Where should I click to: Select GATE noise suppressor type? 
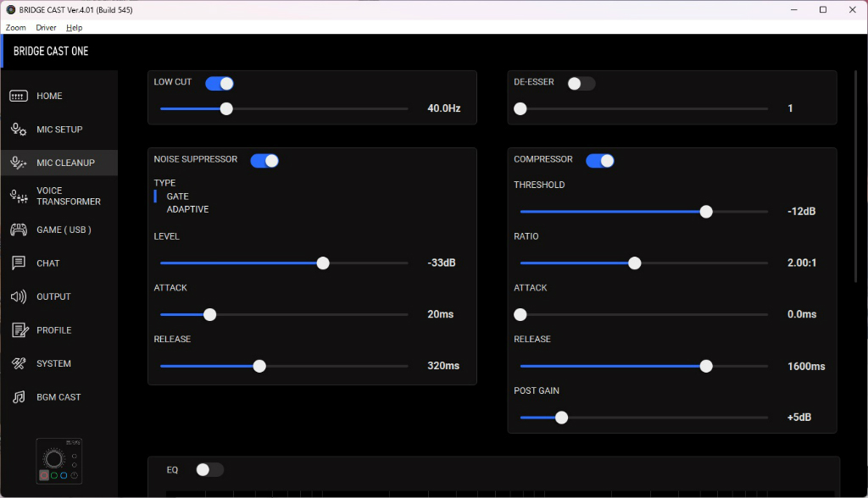pyautogui.click(x=178, y=196)
